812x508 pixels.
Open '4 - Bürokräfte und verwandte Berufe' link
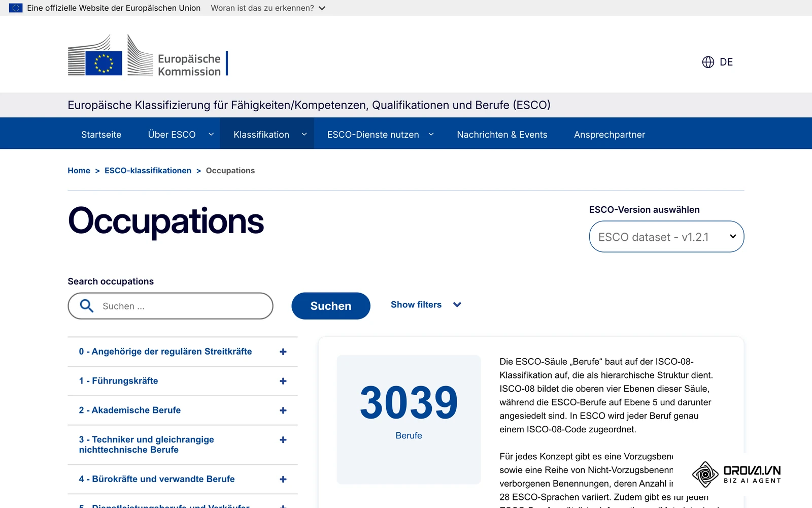tap(157, 479)
